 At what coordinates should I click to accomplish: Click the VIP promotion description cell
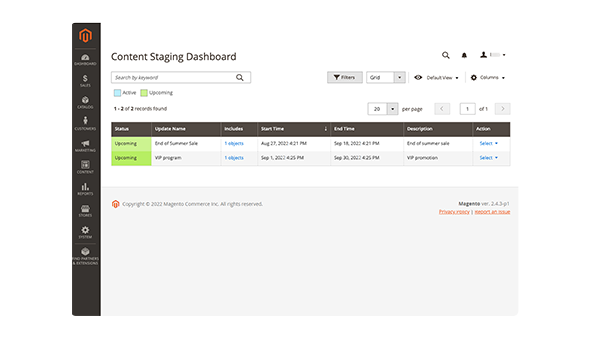(438, 158)
